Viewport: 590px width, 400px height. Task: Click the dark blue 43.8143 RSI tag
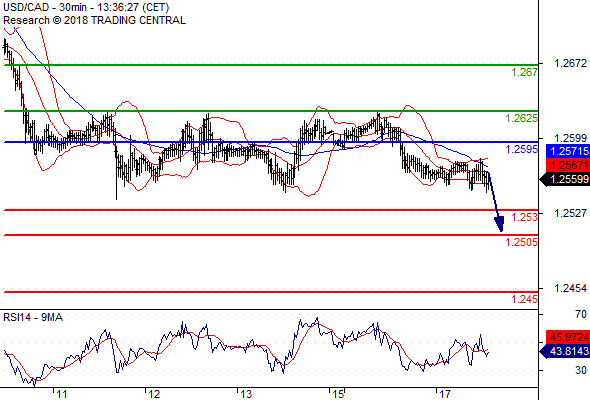(x=565, y=351)
